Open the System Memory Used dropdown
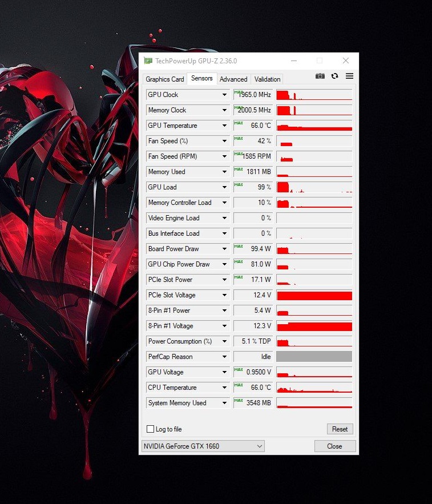The width and height of the screenshot is (432, 504). [224, 404]
